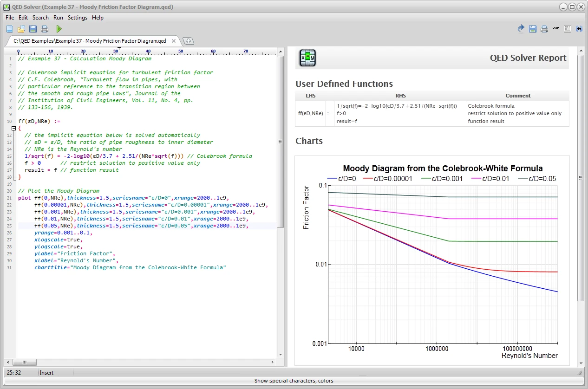The height and width of the screenshot is (389, 588).
Task: Click the report panel vertical scrollbar thumb
Action: [x=581, y=178]
